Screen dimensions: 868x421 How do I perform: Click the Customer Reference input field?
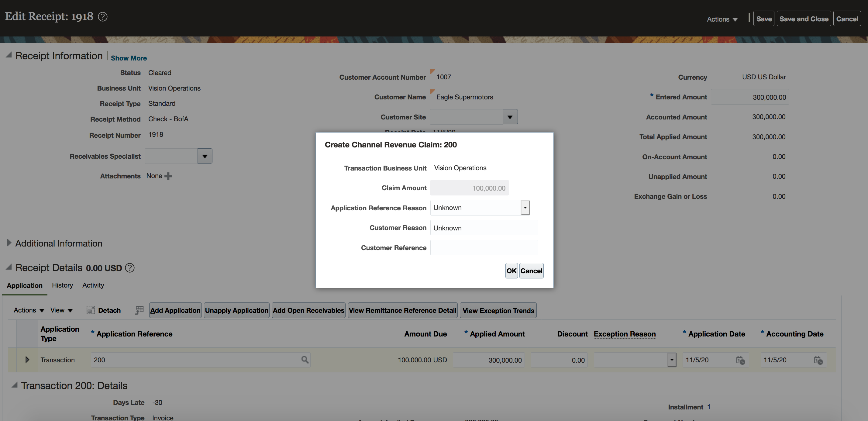point(484,248)
